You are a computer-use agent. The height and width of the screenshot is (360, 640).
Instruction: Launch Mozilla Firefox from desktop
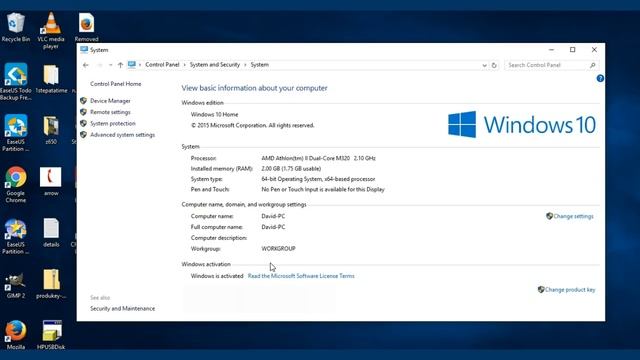pos(16,336)
